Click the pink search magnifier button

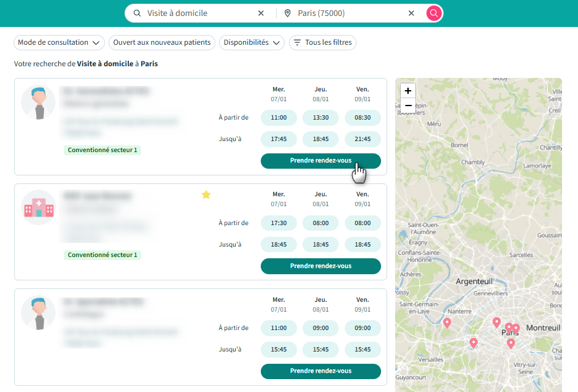pos(434,13)
